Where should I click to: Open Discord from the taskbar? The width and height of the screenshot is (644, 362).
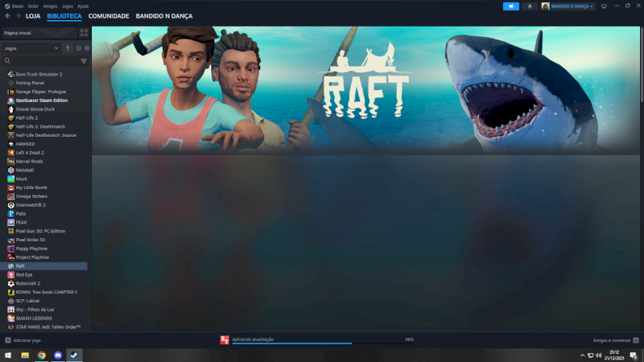coord(58,356)
